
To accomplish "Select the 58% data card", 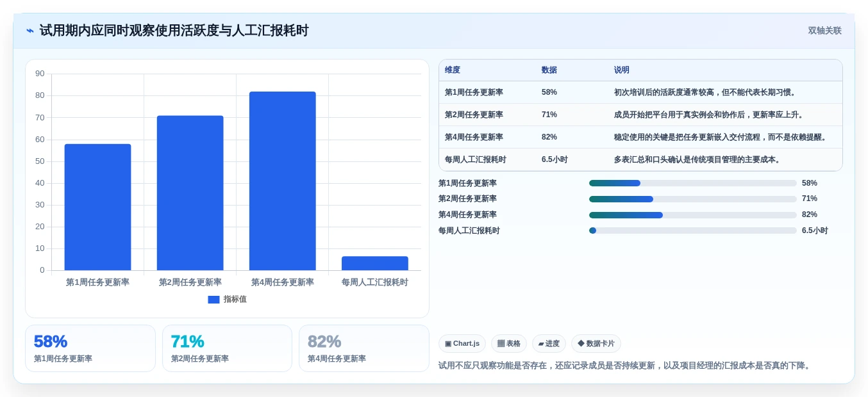I will coord(90,348).
